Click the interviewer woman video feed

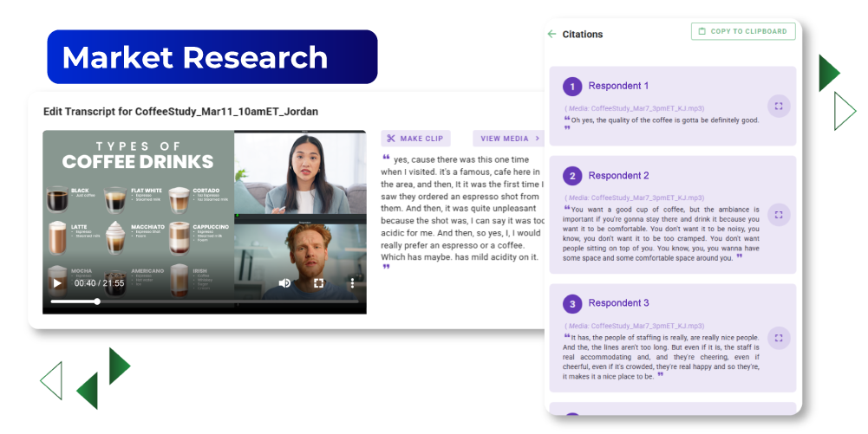[300, 172]
